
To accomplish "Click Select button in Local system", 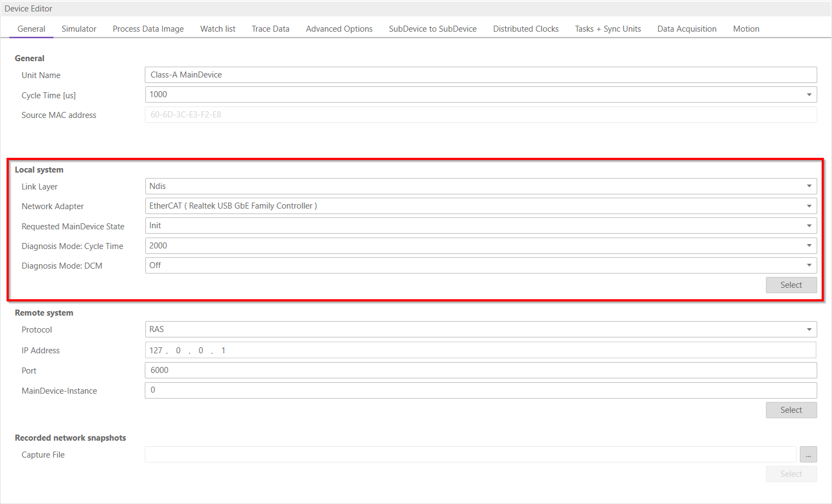I will pyautogui.click(x=791, y=285).
